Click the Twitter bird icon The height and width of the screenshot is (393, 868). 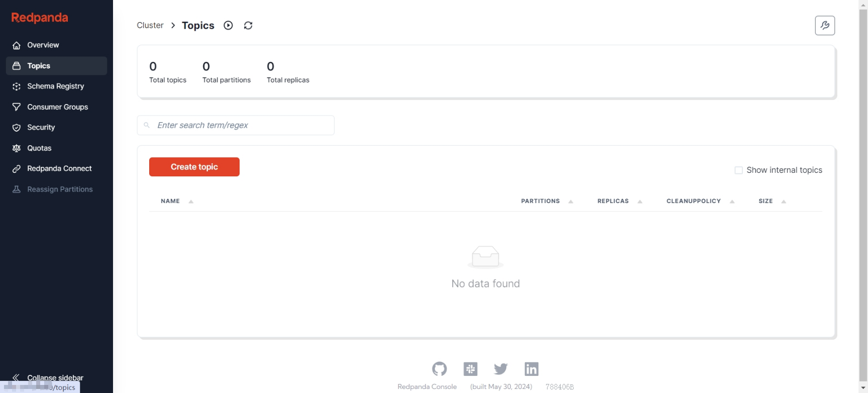pos(500,369)
